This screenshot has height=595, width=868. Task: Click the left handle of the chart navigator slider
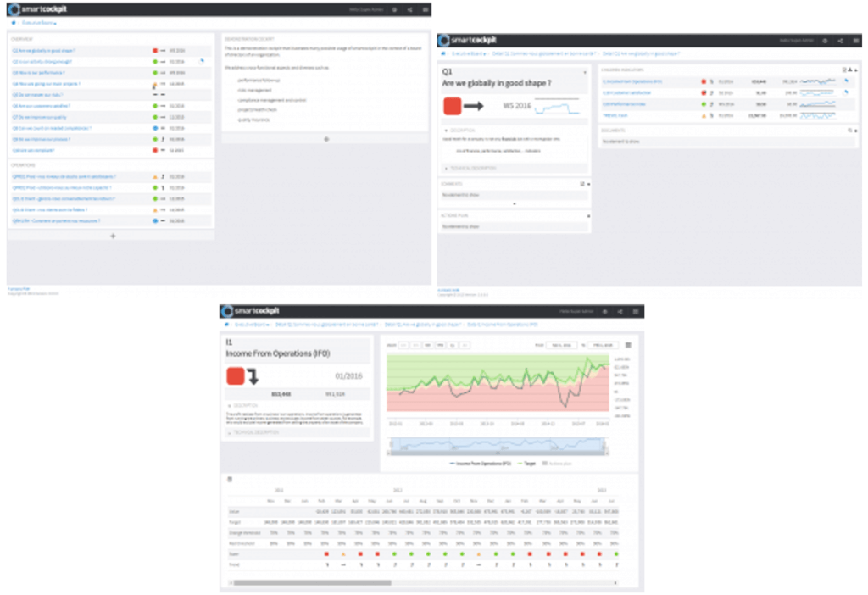point(390,446)
